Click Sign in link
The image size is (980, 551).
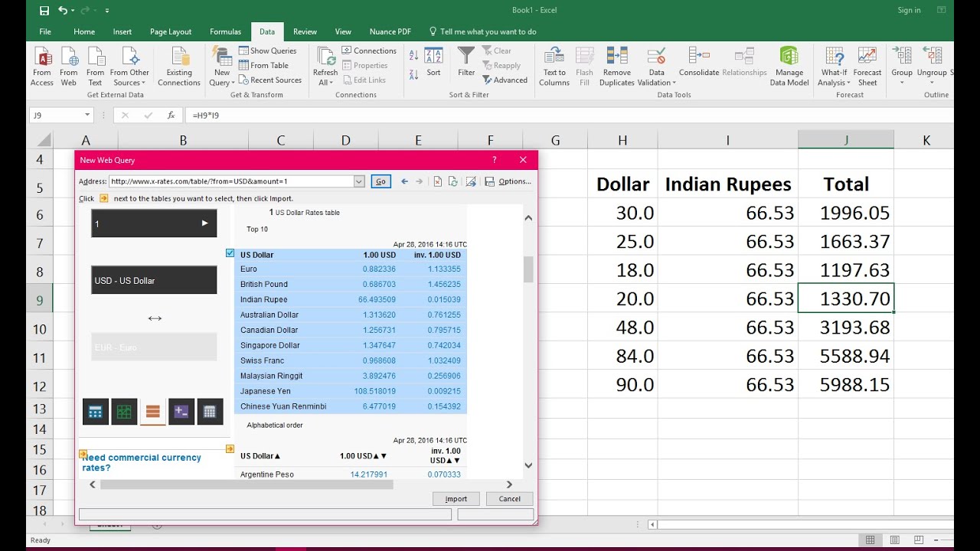(x=909, y=10)
